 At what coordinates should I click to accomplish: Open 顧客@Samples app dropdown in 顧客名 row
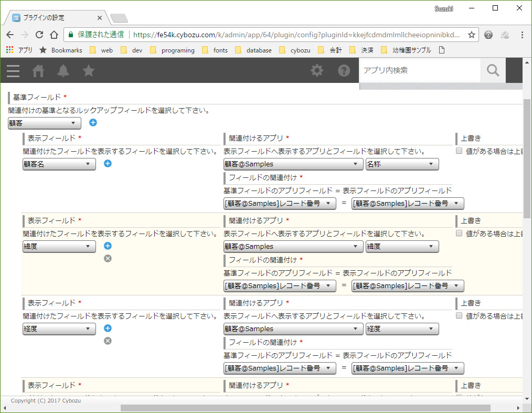click(293, 164)
